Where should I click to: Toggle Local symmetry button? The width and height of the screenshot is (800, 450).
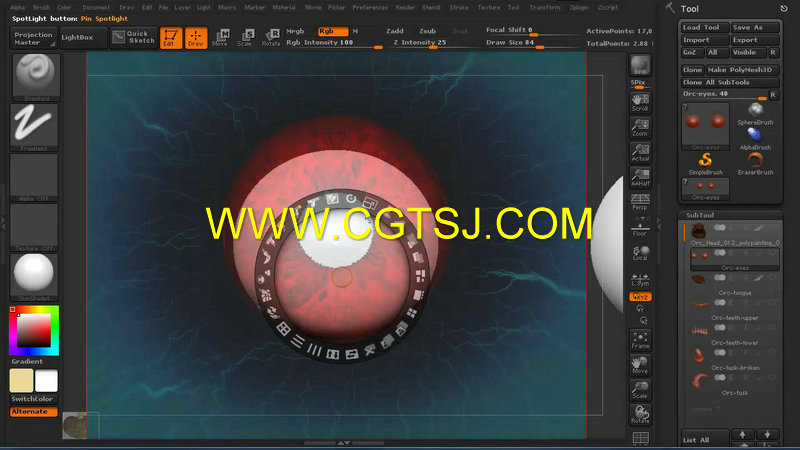pos(640,253)
